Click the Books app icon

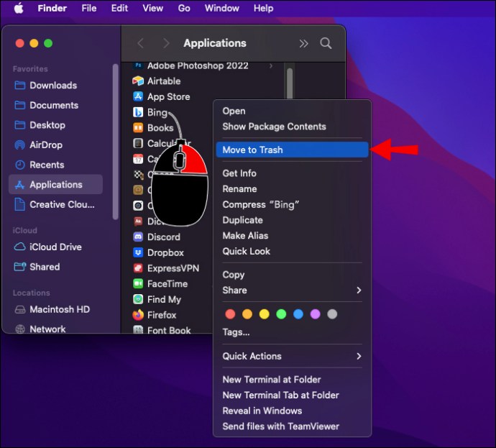(138, 128)
